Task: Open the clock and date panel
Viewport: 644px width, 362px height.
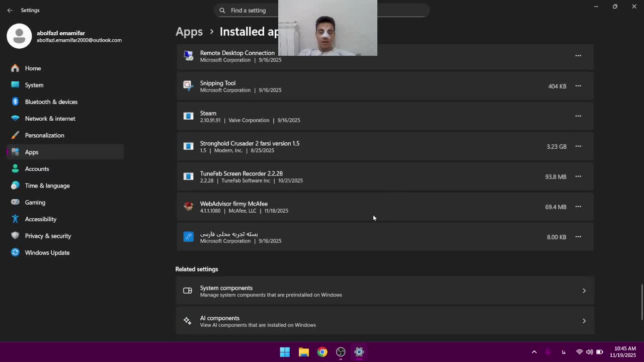Action: click(622, 352)
